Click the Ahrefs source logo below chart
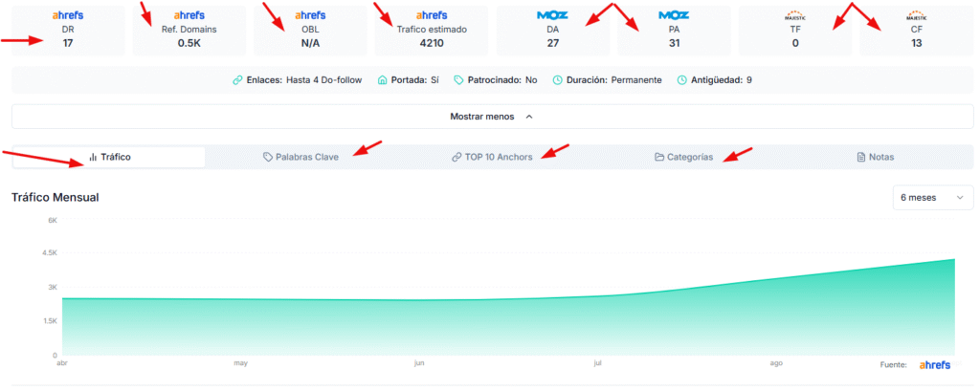980x391 pixels. [x=935, y=365]
